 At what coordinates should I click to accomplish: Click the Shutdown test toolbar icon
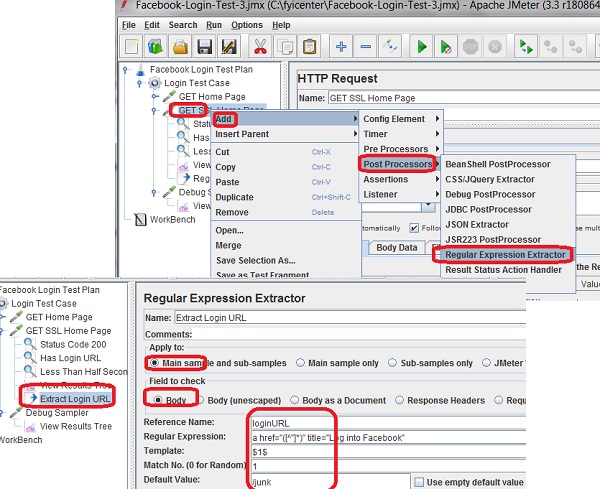pos(495,47)
